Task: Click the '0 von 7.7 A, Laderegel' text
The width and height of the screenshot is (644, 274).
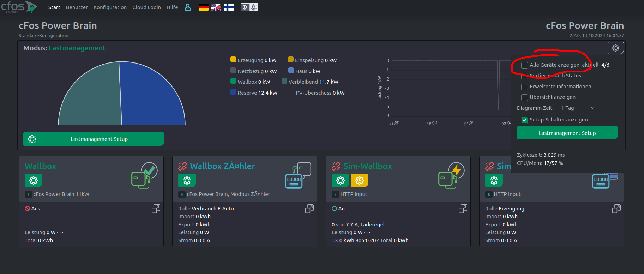Action: [x=358, y=225]
